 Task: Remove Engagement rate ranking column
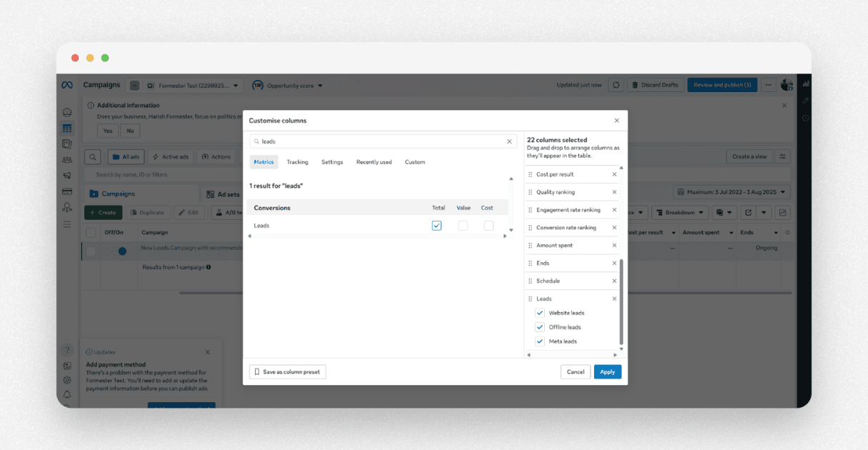coord(614,210)
